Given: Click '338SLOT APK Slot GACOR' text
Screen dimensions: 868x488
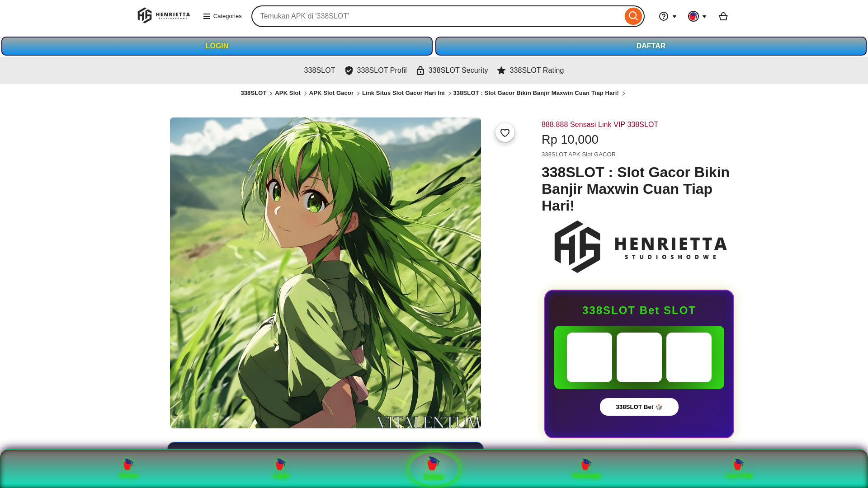Looking at the screenshot, I should (579, 155).
